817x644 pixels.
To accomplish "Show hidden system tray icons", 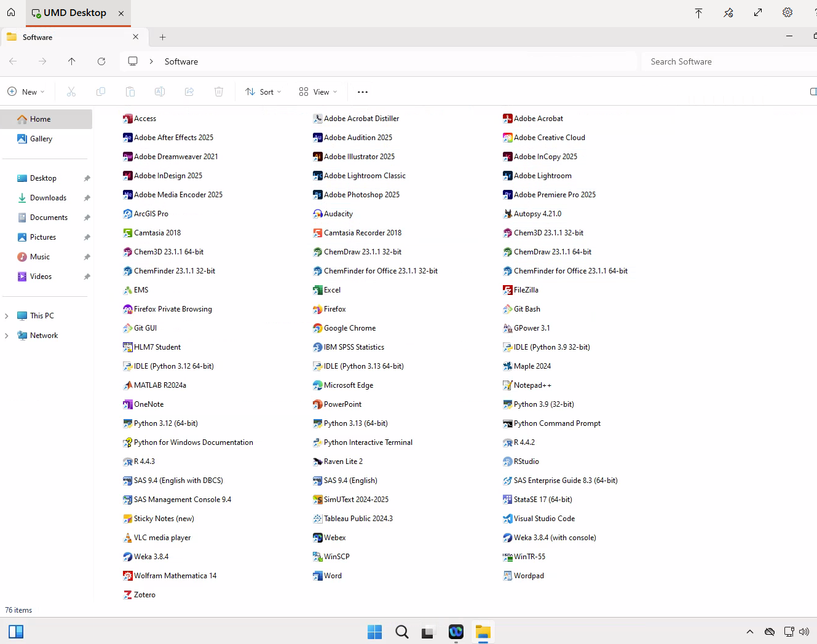I will (x=750, y=632).
